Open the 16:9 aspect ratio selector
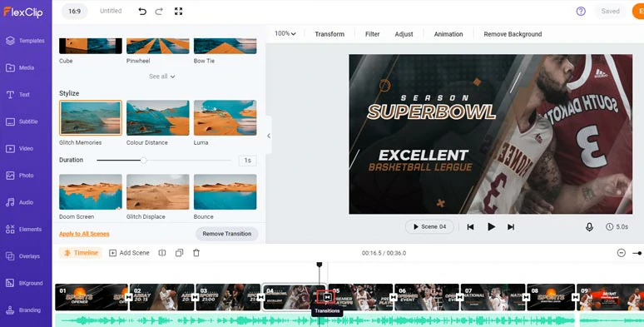644x327 pixels. 74,12
